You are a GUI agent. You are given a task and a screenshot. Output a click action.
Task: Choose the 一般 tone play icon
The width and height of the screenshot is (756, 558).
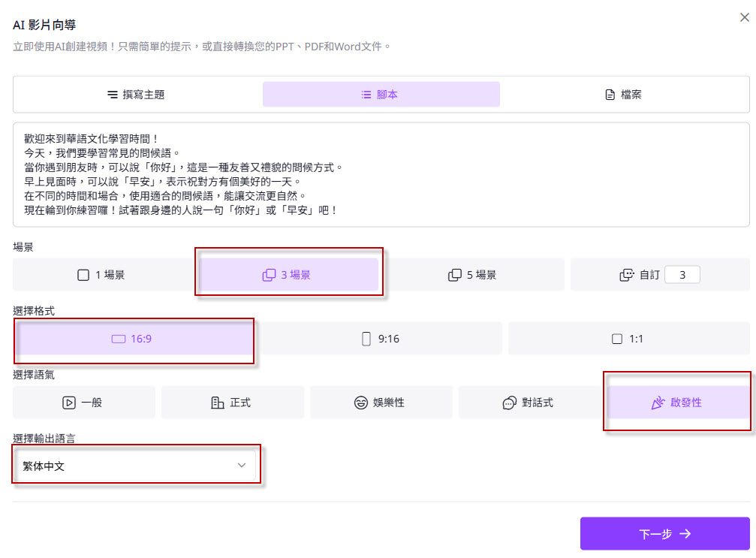tap(69, 403)
